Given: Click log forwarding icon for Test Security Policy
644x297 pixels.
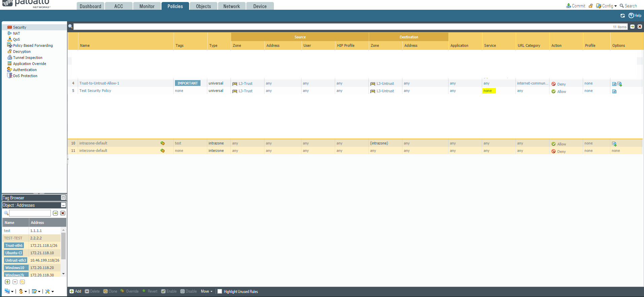Looking at the screenshot, I should point(614,91).
